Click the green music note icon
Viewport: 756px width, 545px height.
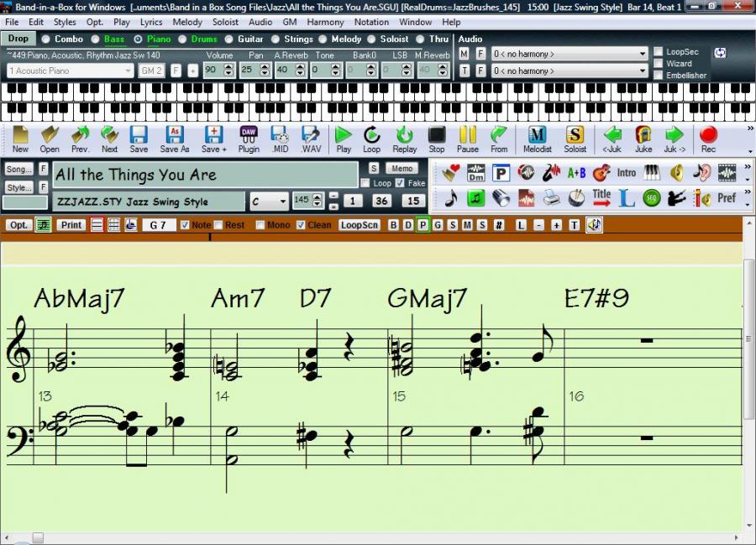tap(476, 198)
